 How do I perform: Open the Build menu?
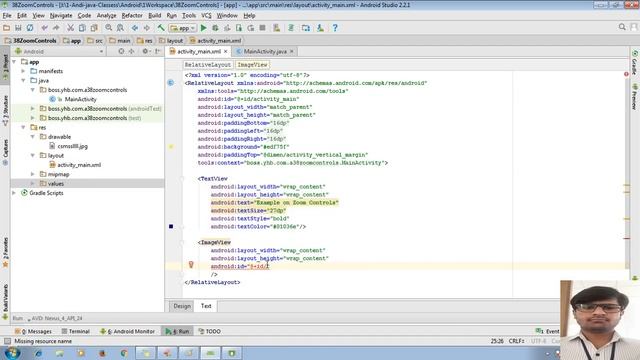pos(154,16)
